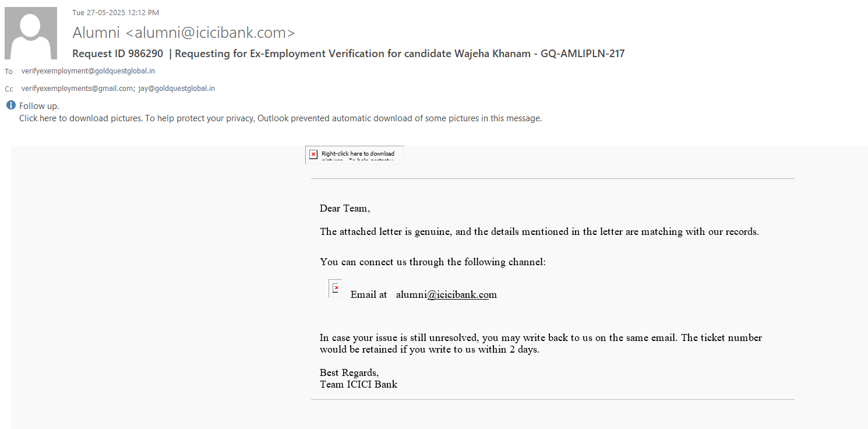Click the 'Right-click here to download' image placeholder text

pos(358,154)
